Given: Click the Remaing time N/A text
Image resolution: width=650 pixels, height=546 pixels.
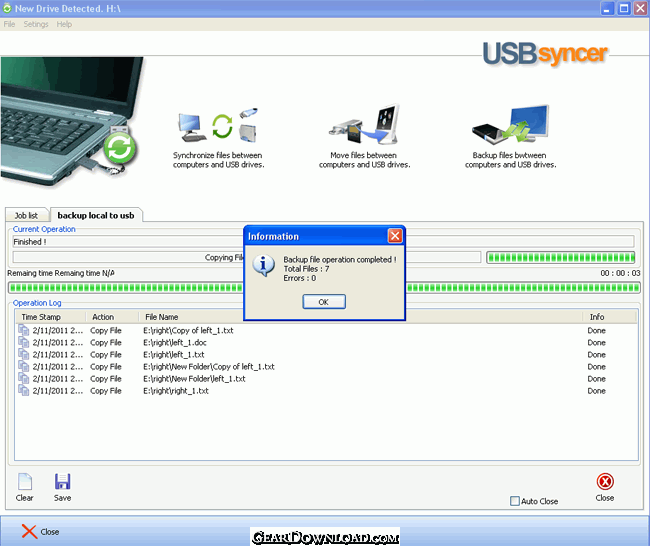Looking at the screenshot, I should [61, 273].
